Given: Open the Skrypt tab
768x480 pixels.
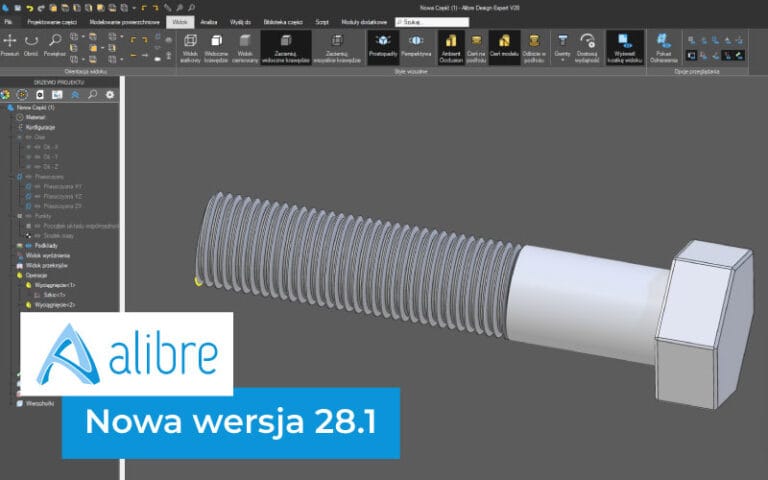Looking at the screenshot, I should (x=322, y=22).
